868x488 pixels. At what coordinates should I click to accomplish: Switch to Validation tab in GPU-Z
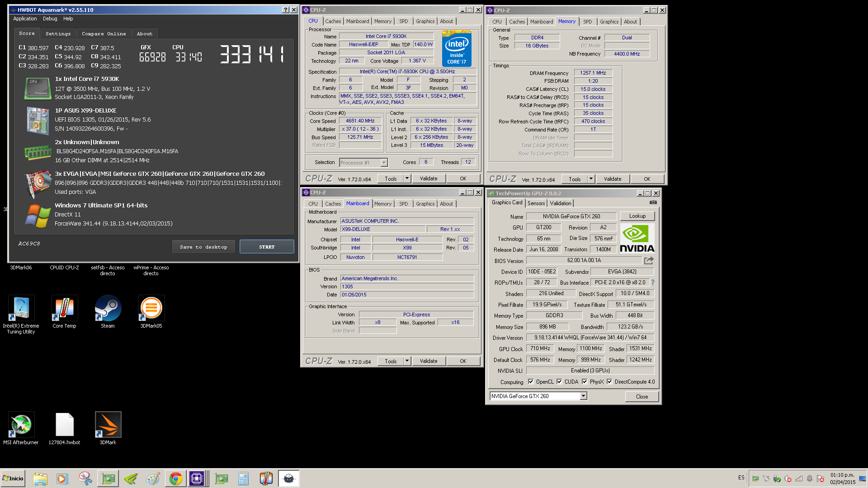(x=561, y=203)
